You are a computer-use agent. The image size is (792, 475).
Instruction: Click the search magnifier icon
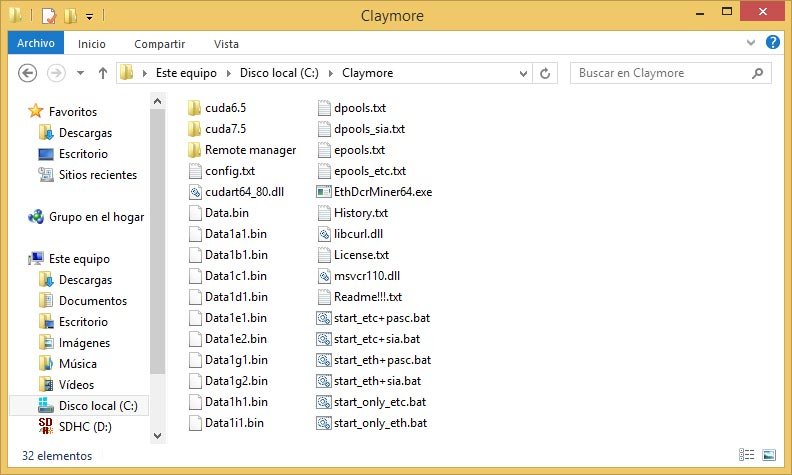click(x=757, y=73)
